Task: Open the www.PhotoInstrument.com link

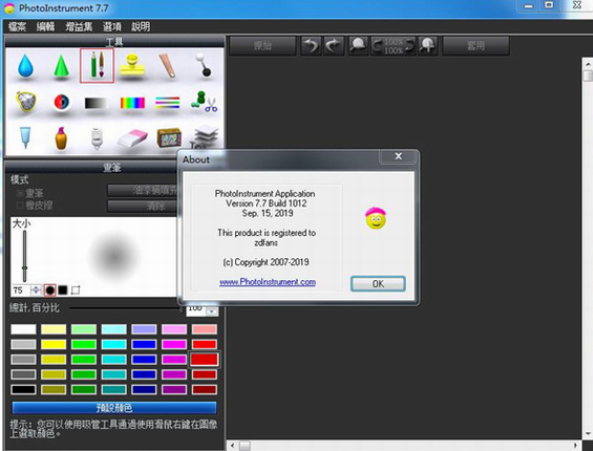Action: tap(267, 282)
